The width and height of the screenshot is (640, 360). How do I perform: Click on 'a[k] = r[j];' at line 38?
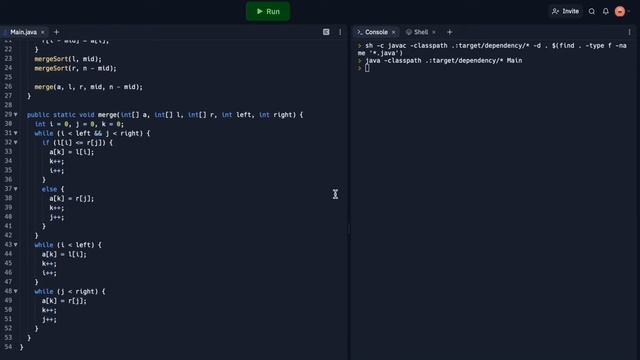(72, 198)
